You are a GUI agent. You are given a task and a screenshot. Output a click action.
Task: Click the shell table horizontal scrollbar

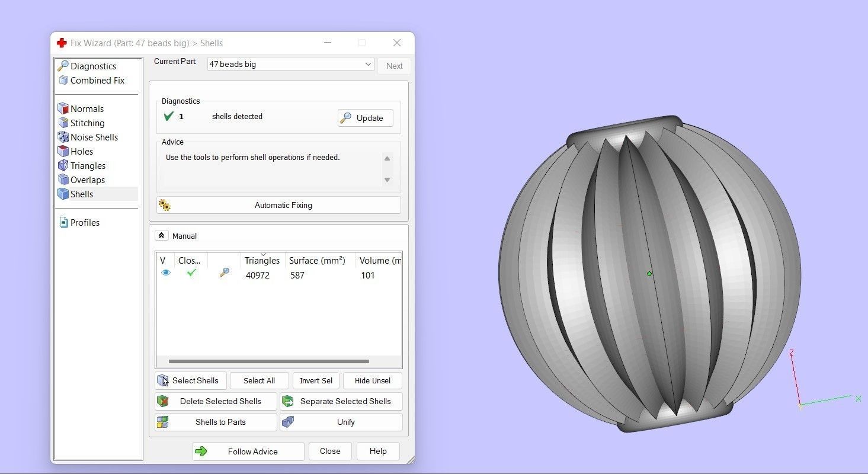pyautogui.click(x=269, y=361)
